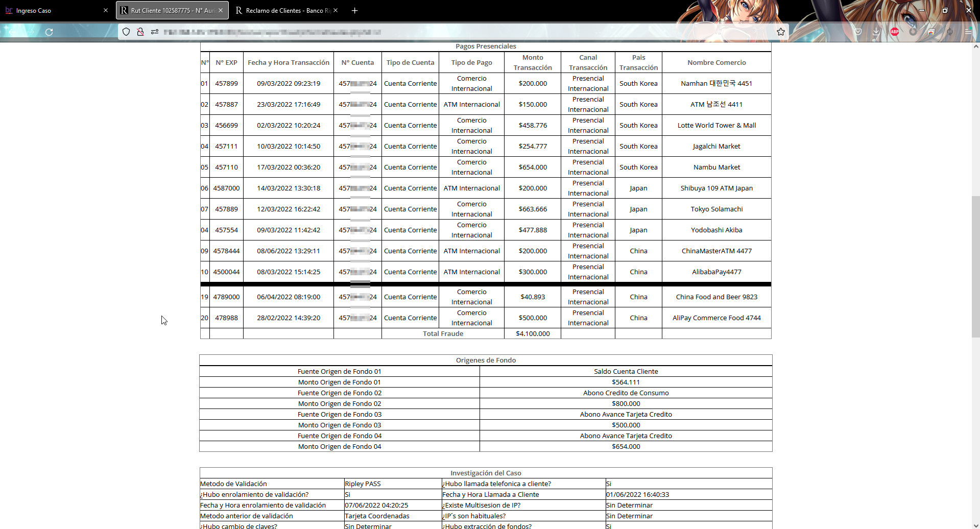This screenshot has height=529, width=980.
Task: Select the Saldo Cuenta Cliente value
Action: pos(626,372)
